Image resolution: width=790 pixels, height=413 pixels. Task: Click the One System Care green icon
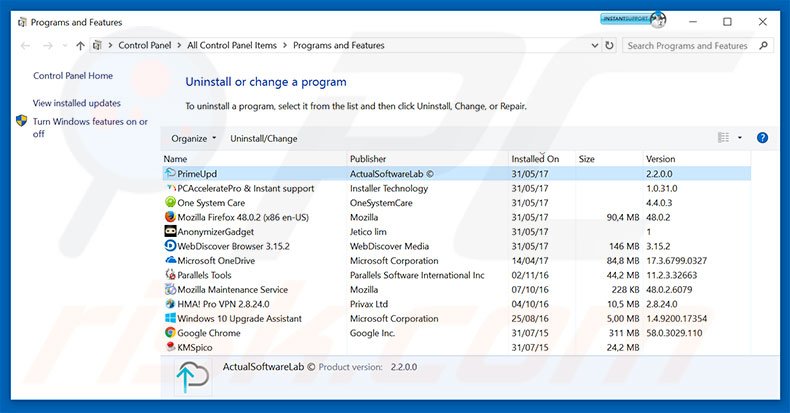point(170,202)
